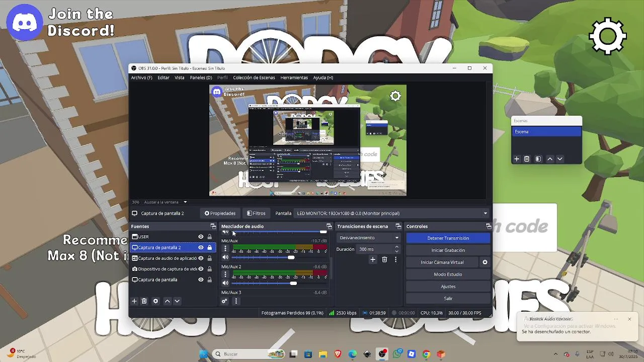Open the Vista menu

tap(179, 78)
